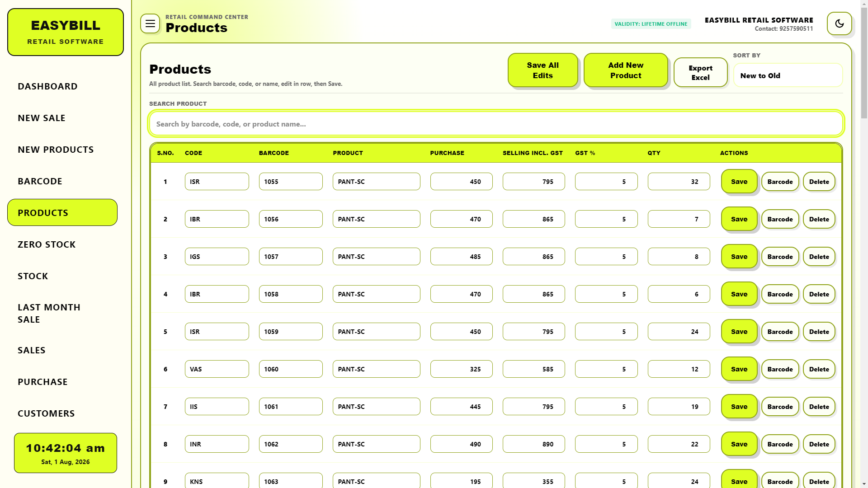The height and width of the screenshot is (488, 868).
Task: Focus the product search box
Action: tap(496, 124)
